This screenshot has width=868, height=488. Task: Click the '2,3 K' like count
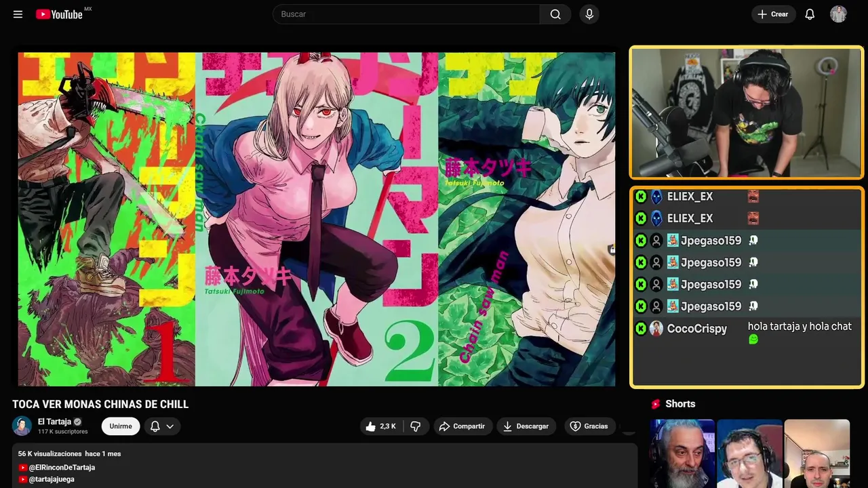pyautogui.click(x=388, y=426)
